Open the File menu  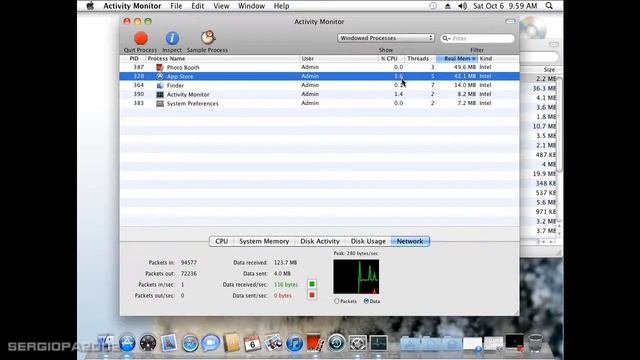pyautogui.click(x=176, y=6)
